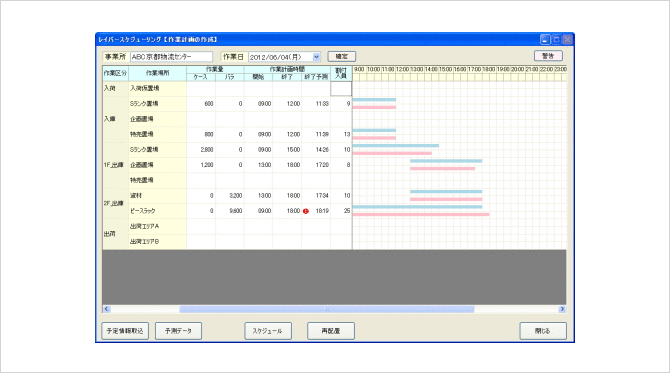Click the 予定情報取込 button
This screenshot has width=670, height=373.
point(125,331)
